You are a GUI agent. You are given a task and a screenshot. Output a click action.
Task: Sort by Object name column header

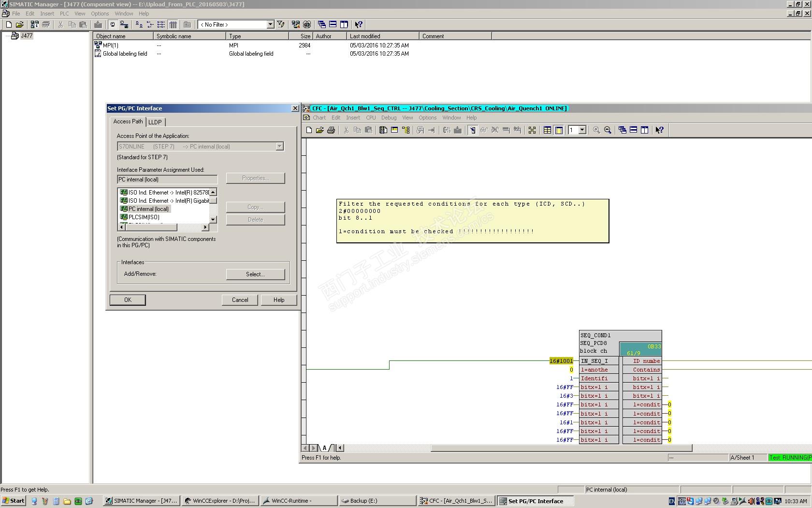(123, 36)
